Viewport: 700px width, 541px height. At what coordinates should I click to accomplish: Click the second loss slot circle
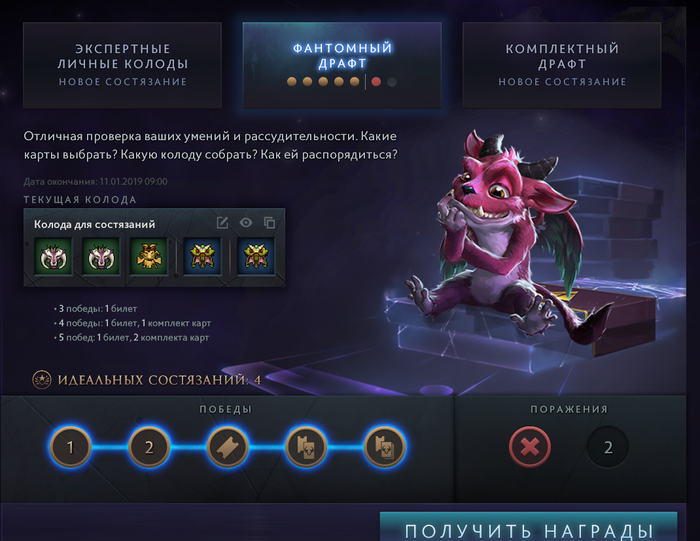click(608, 447)
